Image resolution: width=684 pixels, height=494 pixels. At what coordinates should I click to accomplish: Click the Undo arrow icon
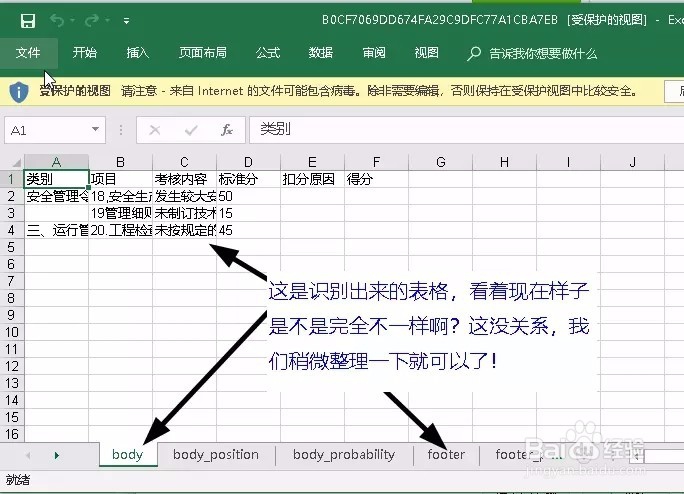(x=57, y=20)
